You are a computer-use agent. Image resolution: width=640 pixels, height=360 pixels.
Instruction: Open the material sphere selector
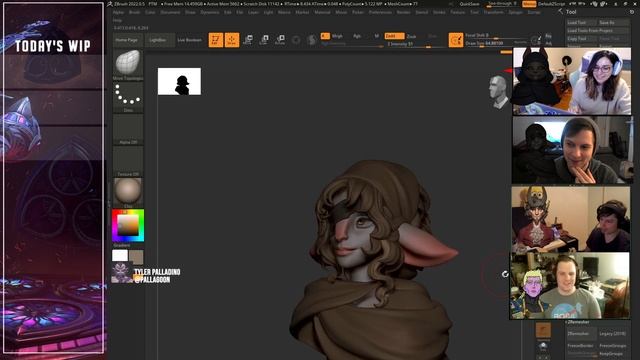[x=128, y=192]
